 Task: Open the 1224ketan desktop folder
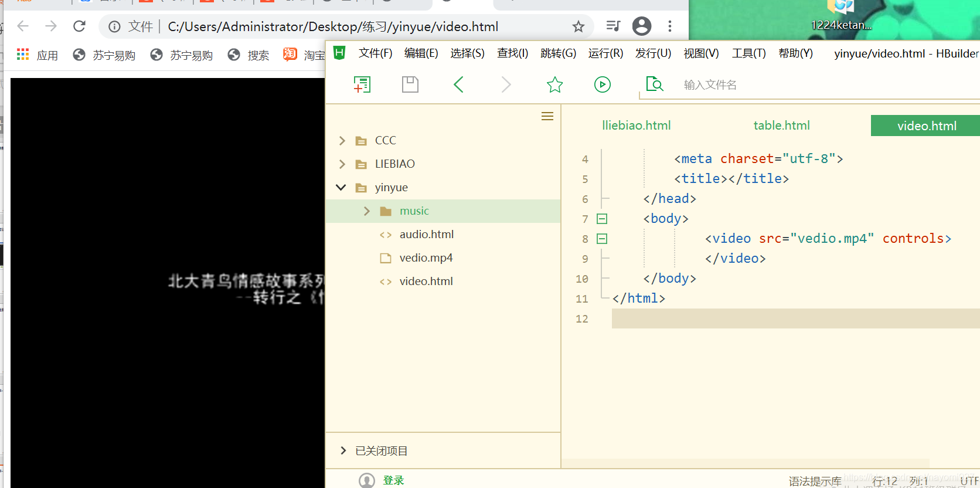click(x=841, y=15)
